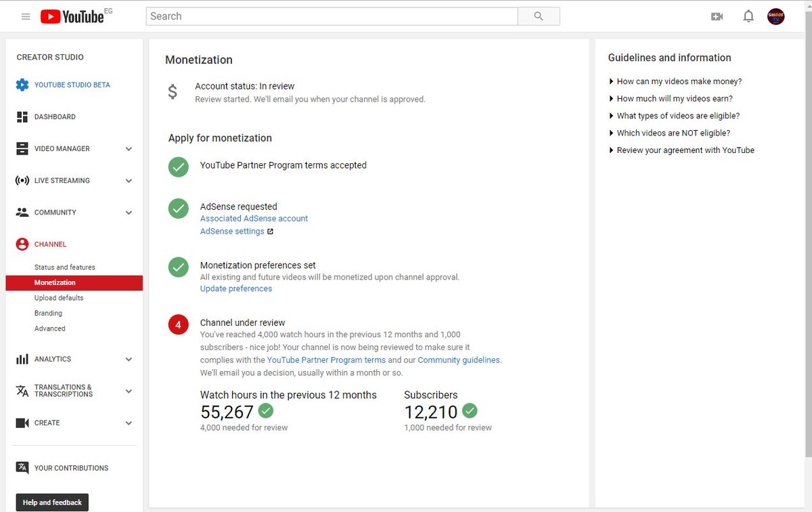The image size is (812, 512).
Task: Expand 'Review your agreement with YouTube'
Action: [681, 150]
